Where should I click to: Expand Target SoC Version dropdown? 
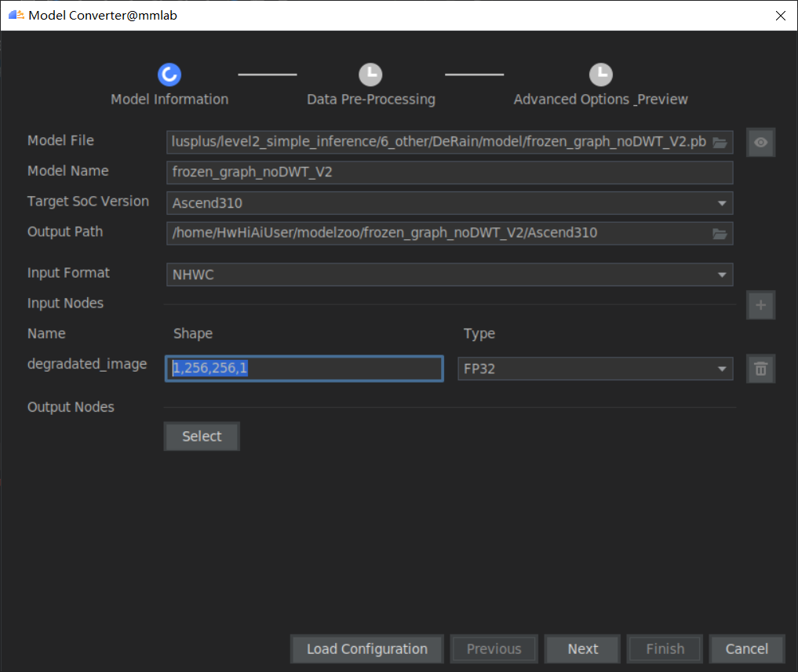click(722, 204)
